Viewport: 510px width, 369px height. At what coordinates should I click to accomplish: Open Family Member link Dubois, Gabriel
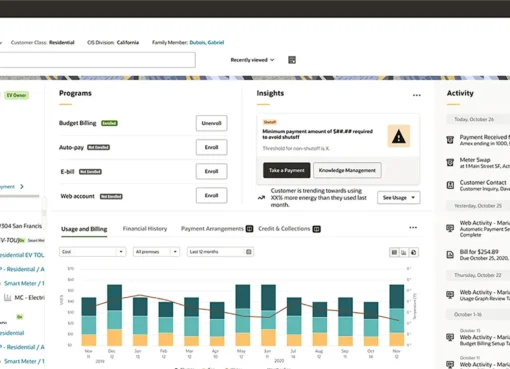pos(207,42)
